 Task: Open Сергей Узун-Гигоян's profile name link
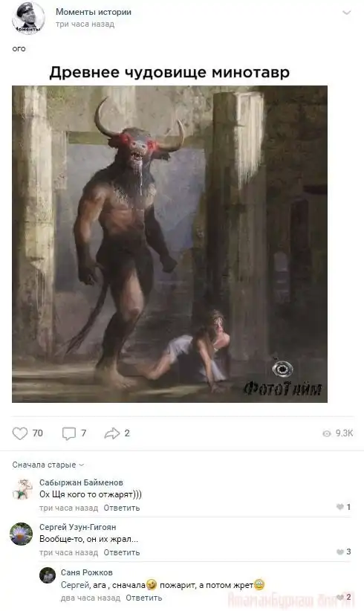(x=77, y=527)
